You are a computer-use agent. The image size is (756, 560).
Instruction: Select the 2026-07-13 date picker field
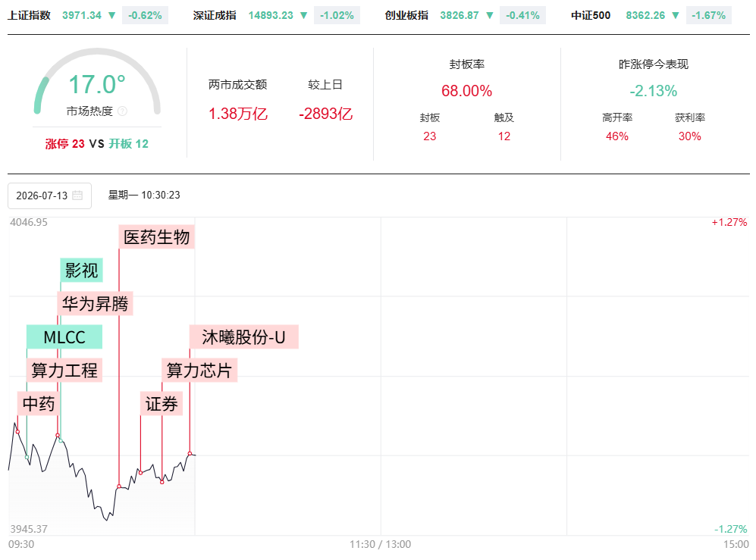(49, 196)
